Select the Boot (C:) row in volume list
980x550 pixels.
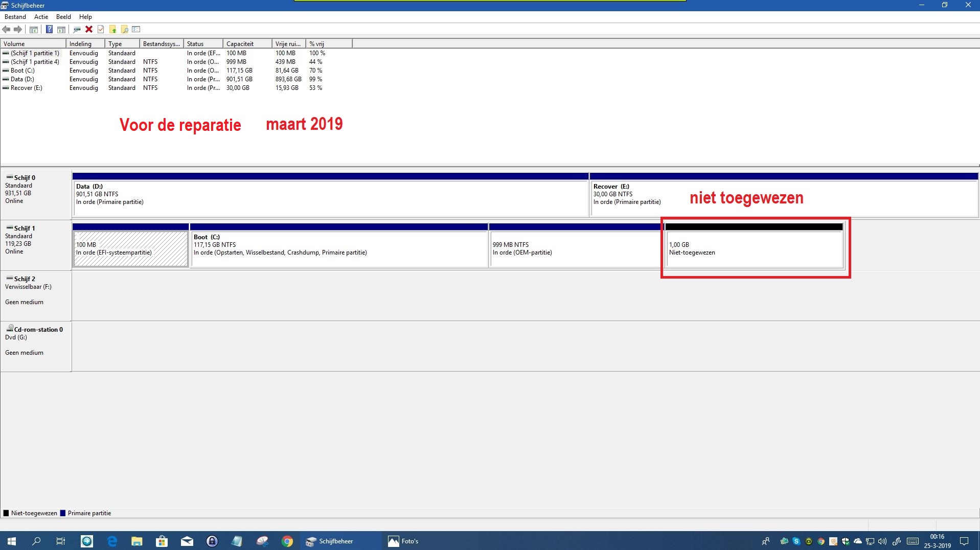coord(22,71)
